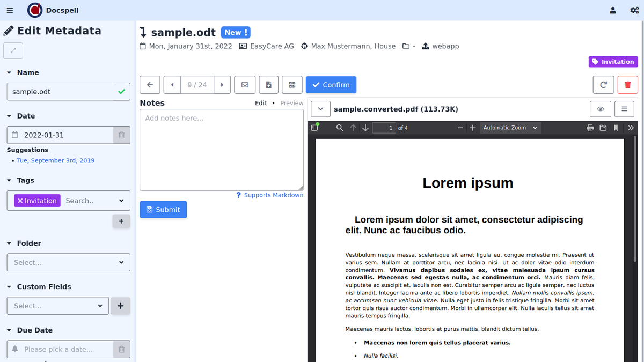Open the user profile icon menu
Image resolution: width=644 pixels, height=362 pixels.
tap(613, 10)
